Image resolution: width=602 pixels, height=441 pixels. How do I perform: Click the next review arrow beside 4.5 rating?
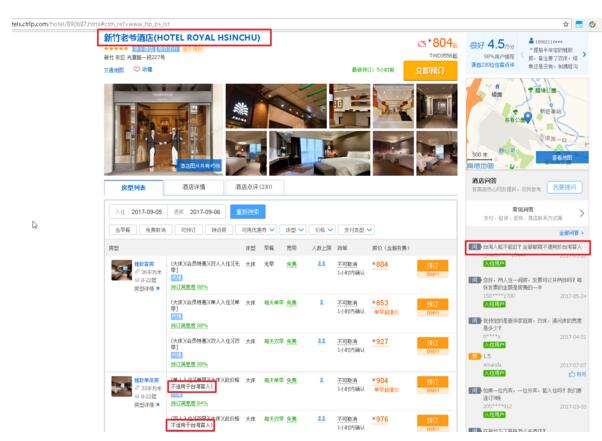(x=584, y=56)
